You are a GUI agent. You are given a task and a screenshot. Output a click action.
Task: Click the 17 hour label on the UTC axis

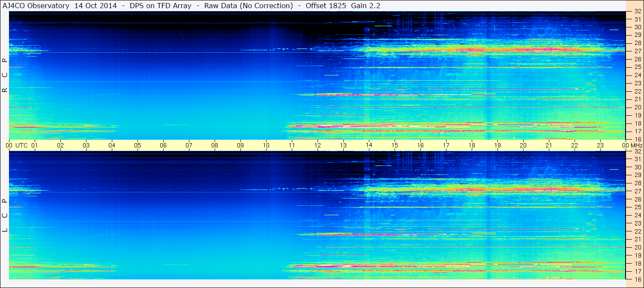pos(446,145)
